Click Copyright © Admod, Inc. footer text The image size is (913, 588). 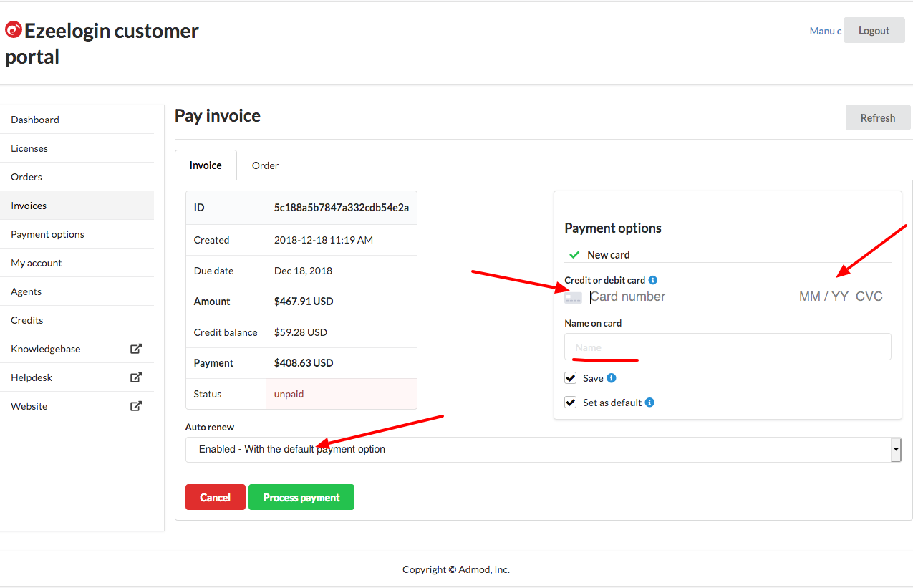[x=456, y=569]
